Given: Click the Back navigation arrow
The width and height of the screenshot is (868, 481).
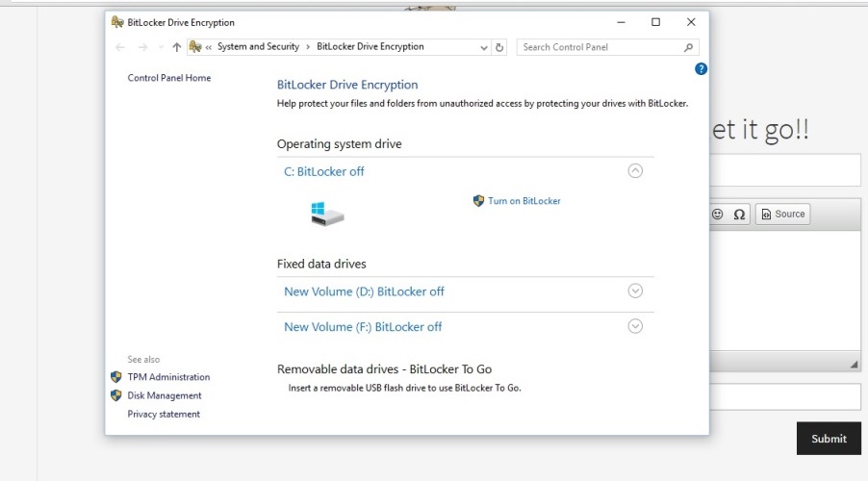Looking at the screenshot, I should (120, 47).
